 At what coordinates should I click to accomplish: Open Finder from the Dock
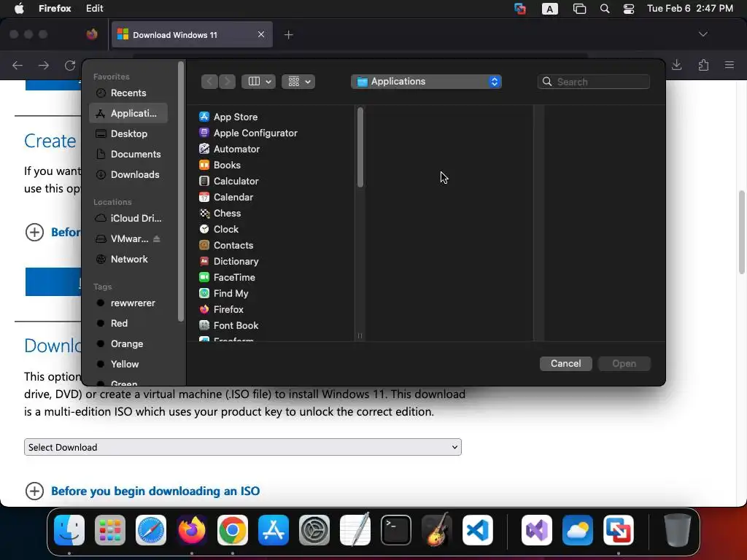click(x=69, y=530)
